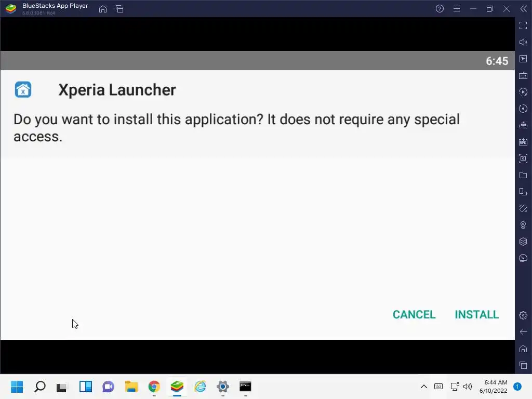Click the Android back arrow in sidebar
This screenshot has height=399, width=532.
[523, 332]
